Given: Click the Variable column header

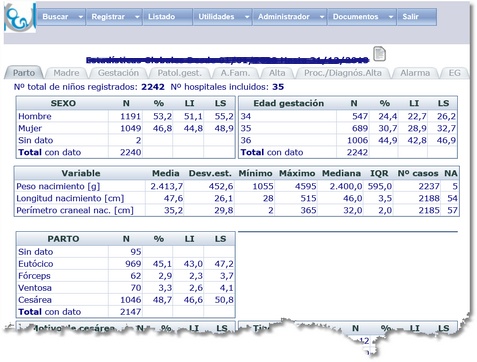Looking at the screenshot, I should click(81, 173).
